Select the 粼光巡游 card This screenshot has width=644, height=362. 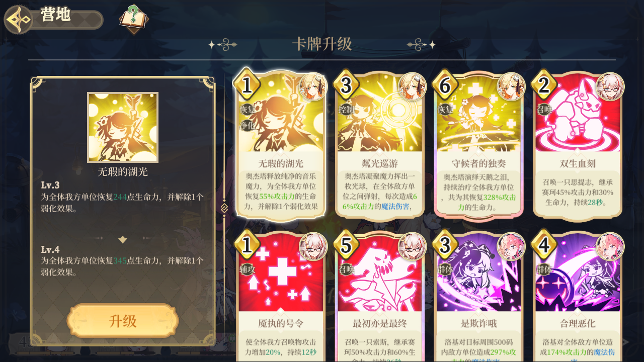click(380, 144)
